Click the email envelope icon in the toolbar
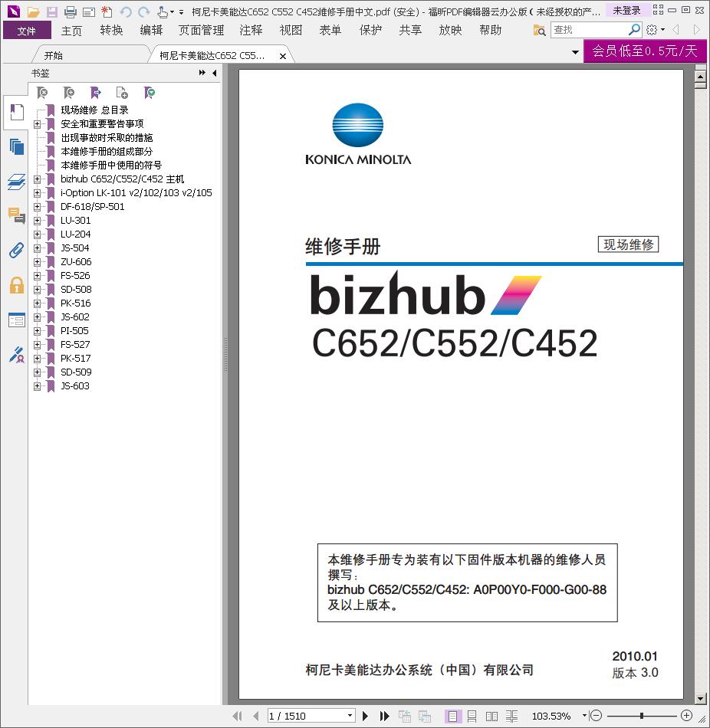710x728 pixels. (89, 11)
